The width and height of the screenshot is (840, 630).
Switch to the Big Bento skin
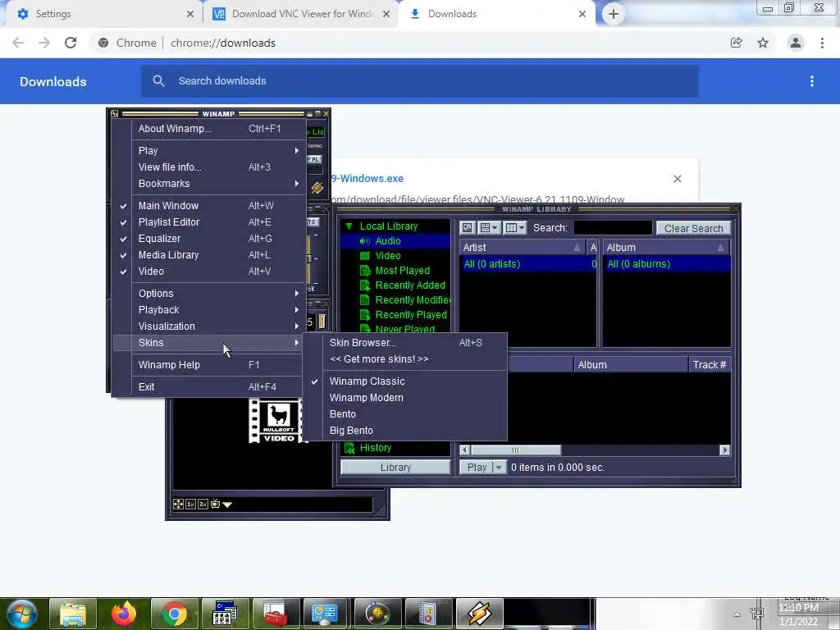(x=407, y=431)
